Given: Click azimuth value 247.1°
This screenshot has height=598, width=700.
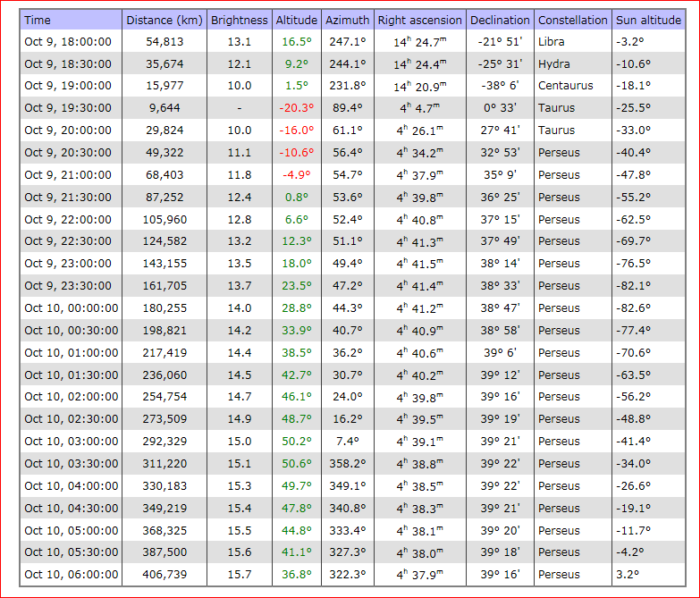Looking at the screenshot, I should pos(348,41).
